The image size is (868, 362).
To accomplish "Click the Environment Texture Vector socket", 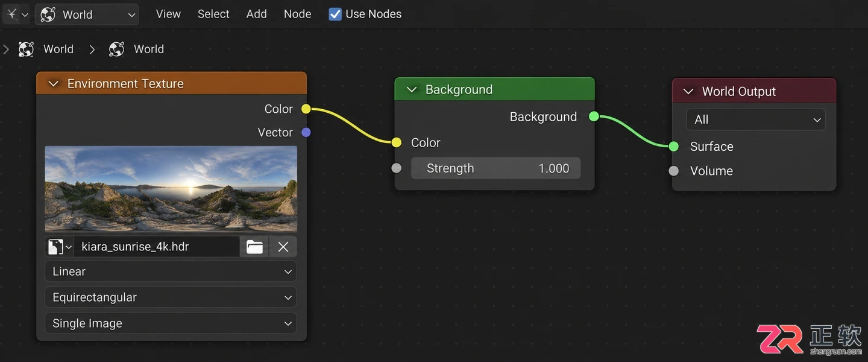I will [306, 132].
